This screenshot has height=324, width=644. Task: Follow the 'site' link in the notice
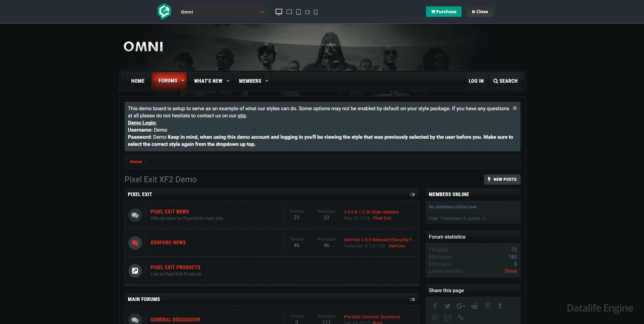(x=242, y=116)
